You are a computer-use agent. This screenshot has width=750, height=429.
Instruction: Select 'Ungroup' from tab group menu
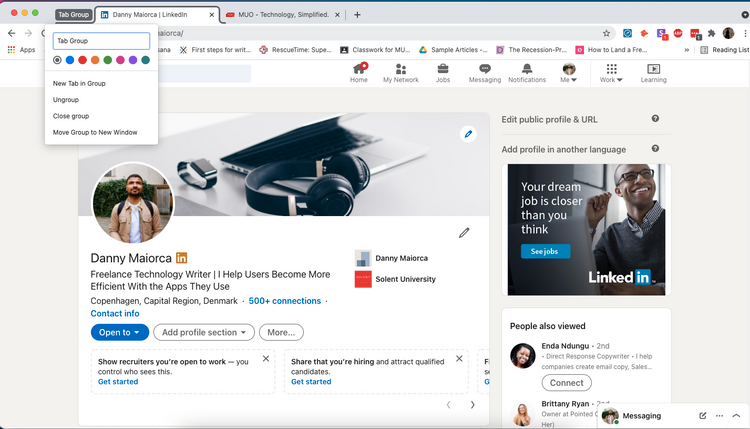(x=66, y=100)
